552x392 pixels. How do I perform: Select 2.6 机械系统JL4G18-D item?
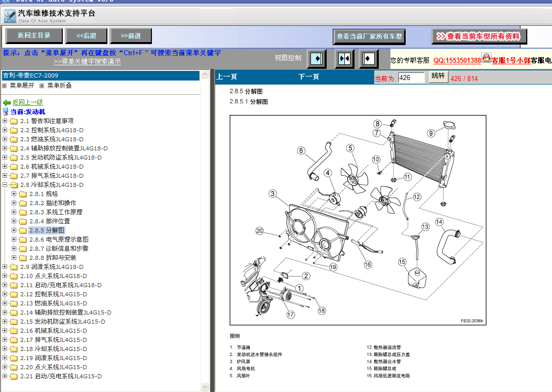coord(52,167)
